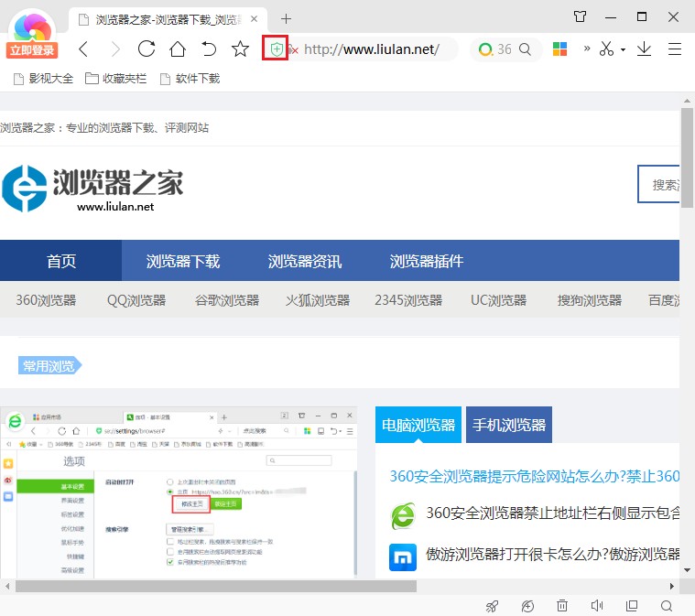Bookmark page with star icon
Screen dimensions: 695x616
tap(240, 49)
